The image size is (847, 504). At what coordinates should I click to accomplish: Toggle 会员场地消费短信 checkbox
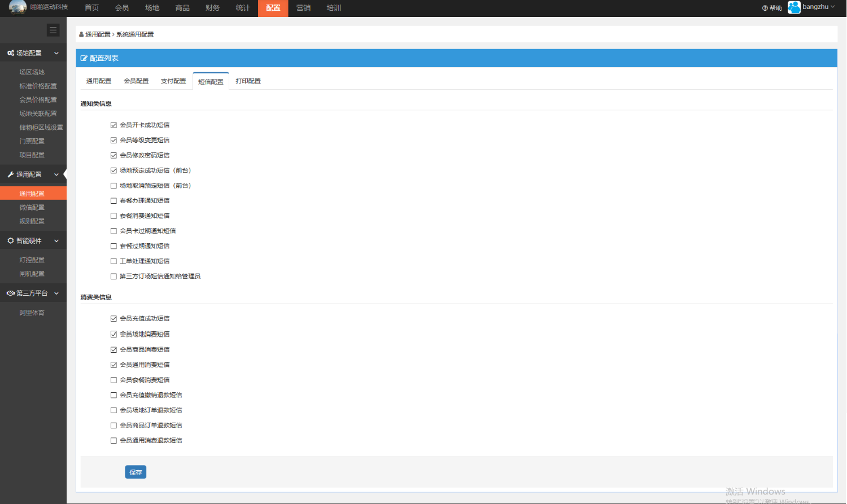click(x=113, y=334)
